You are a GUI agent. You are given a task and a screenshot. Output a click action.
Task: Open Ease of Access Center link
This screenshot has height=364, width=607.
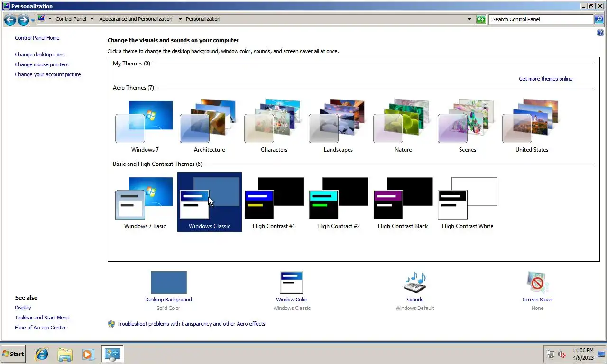[40, 328]
